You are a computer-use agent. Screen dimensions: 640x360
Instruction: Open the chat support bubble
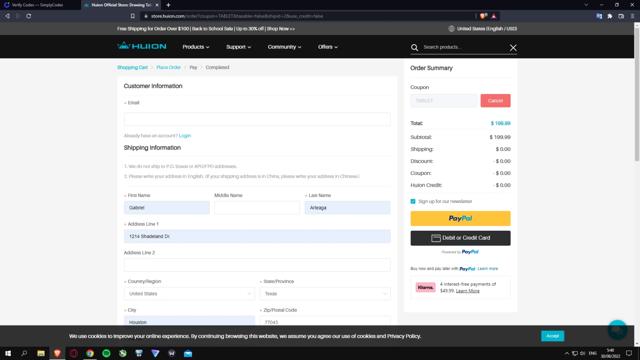tap(618, 329)
